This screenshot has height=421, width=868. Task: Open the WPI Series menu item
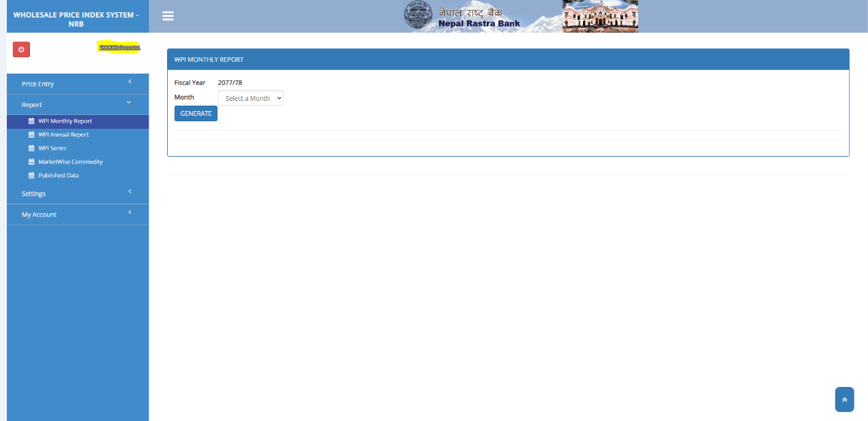click(x=53, y=149)
